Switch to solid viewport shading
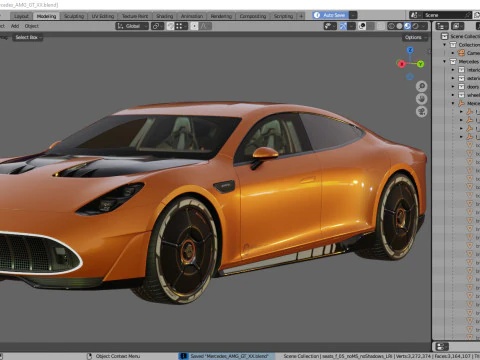 point(399,26)
